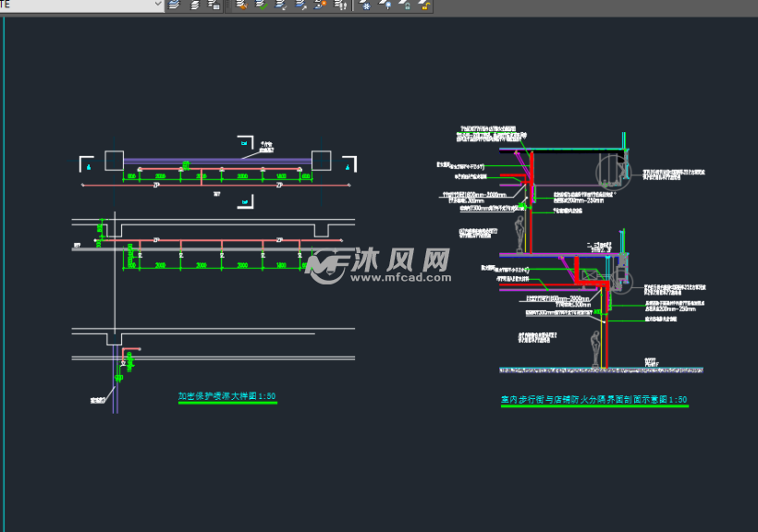Screen dimensions: 758x532
Task: Toggle the green Layer Lock padlock
Action: pyautogui.click(x=405, y=5)
